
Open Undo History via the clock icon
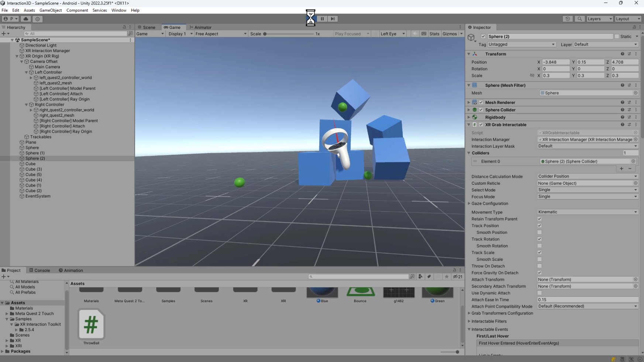point(567,19)
